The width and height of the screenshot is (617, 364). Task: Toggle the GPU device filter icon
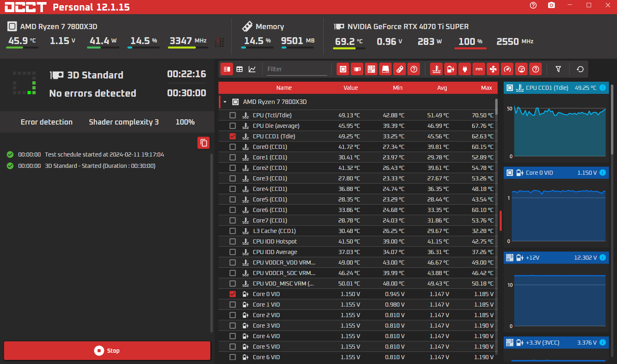point(357,69)
